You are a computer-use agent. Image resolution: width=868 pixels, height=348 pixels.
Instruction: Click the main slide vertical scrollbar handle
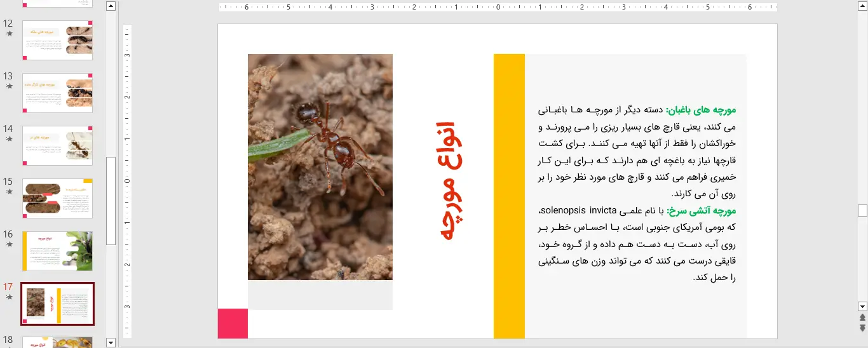(862, 211)
